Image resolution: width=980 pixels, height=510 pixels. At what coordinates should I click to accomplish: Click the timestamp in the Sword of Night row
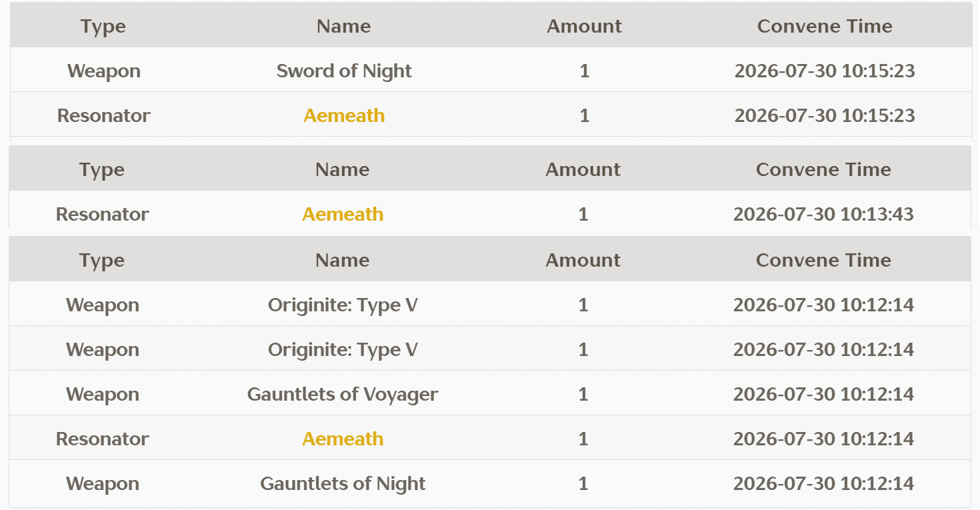(x=825, y=71)
